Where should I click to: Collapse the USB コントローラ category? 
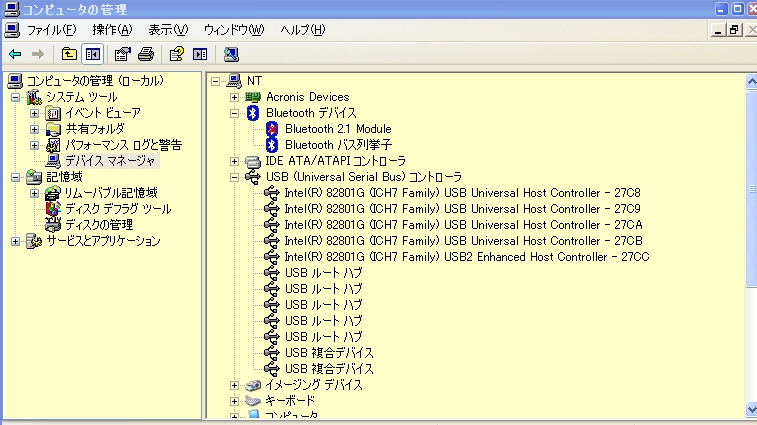click(234, 177)
